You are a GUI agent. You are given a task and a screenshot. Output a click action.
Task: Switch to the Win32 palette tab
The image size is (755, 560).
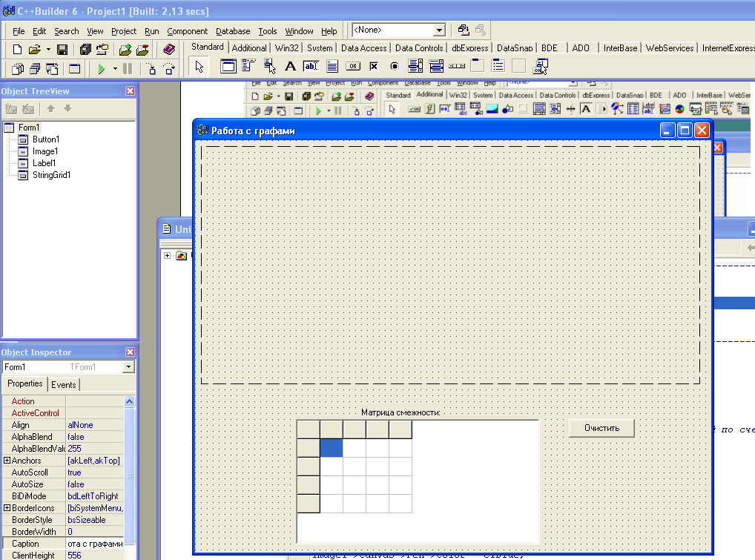click(x=286, y=48)
